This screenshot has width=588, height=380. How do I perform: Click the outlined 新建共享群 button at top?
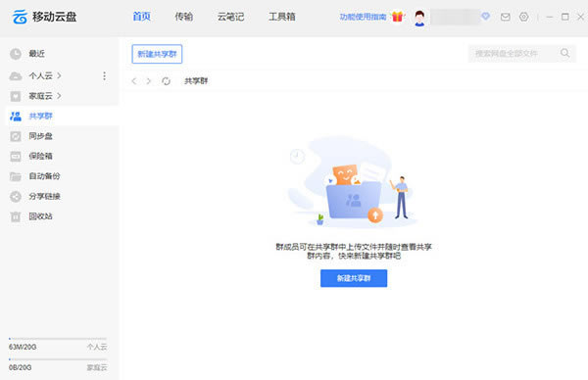157,54
